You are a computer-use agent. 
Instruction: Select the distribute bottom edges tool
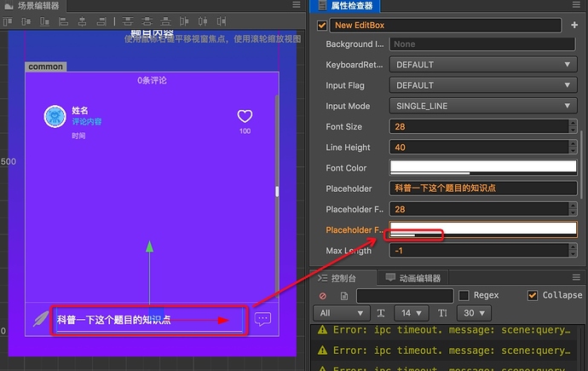(x=165, y=21)
